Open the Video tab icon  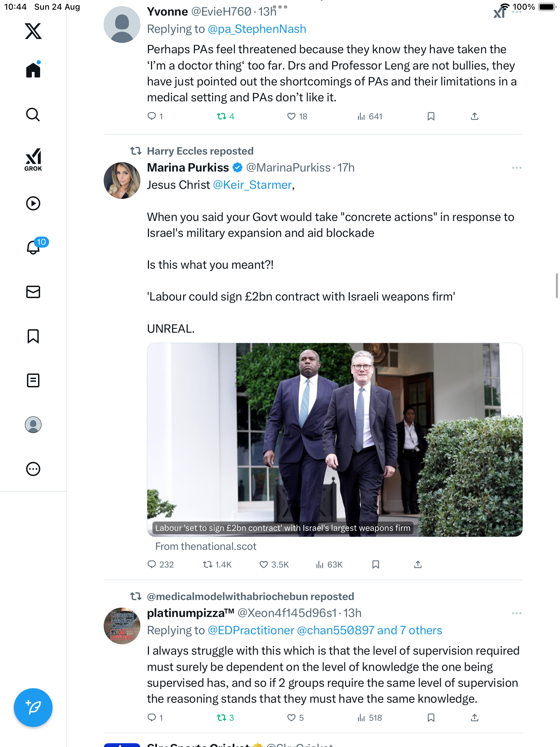(33, 203)
